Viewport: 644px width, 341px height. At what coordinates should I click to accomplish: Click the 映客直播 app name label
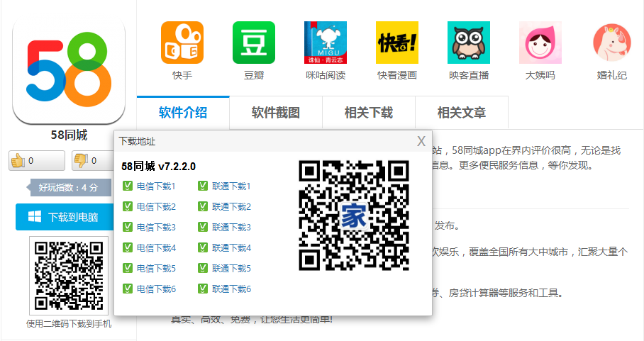[x=469, y=76]
